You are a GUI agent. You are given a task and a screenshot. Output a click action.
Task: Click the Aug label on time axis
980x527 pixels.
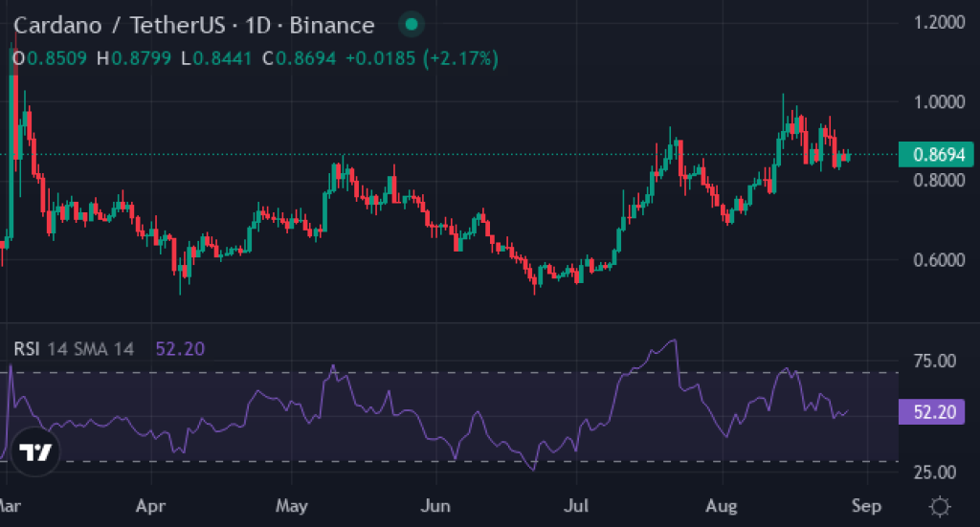[722, 506]
